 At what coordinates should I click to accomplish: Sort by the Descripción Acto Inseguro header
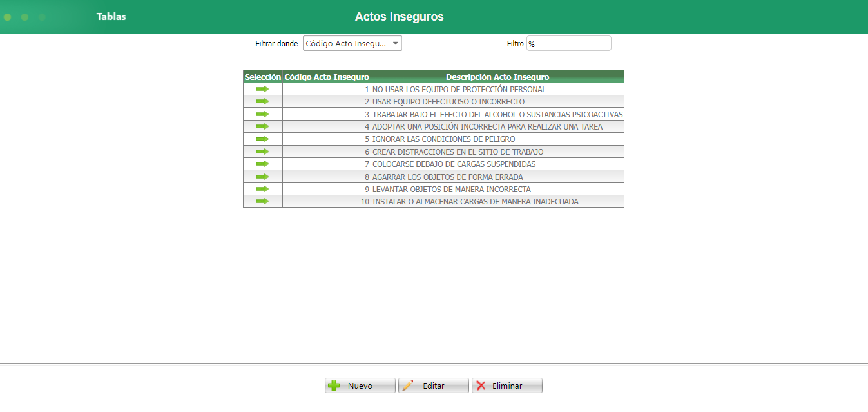coord(496,76)
